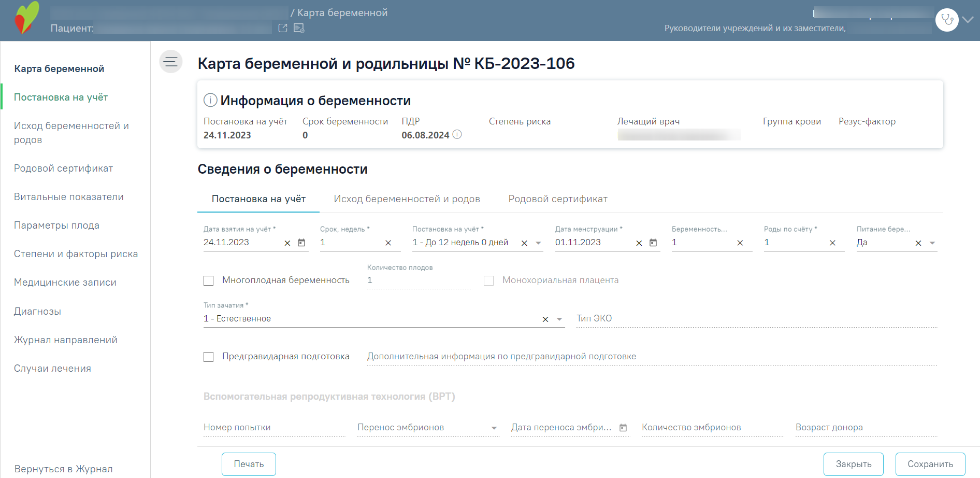The height and width of the screenshot is (478, 980).
Task: Click info icon beside Информация о беременности
Action: 210,100
